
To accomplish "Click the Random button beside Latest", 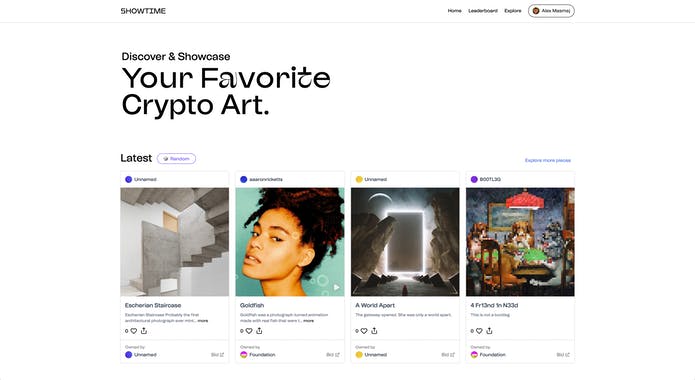I will point(176,159).
